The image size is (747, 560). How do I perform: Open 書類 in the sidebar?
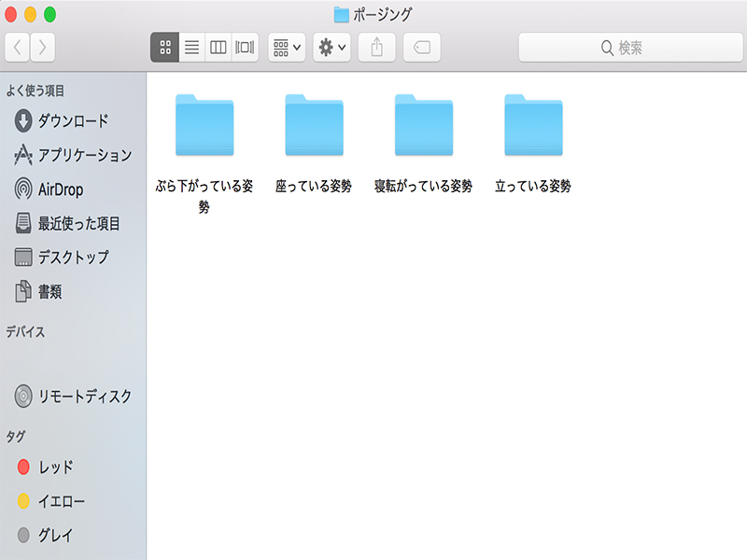73,291
